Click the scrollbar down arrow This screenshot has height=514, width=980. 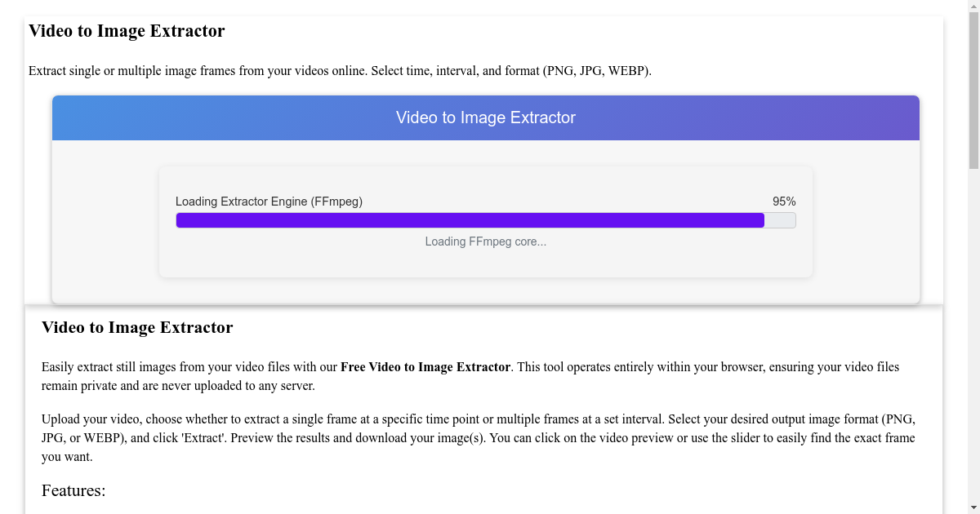[974, 507]
